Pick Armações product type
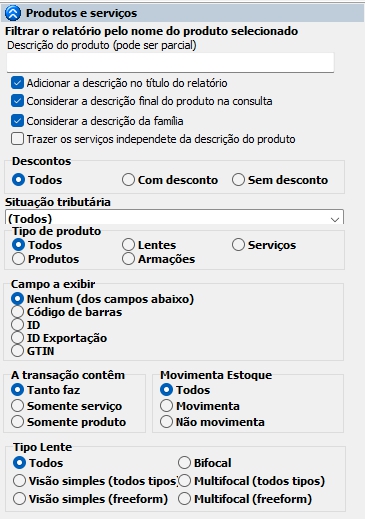 (x=128, y=259)
